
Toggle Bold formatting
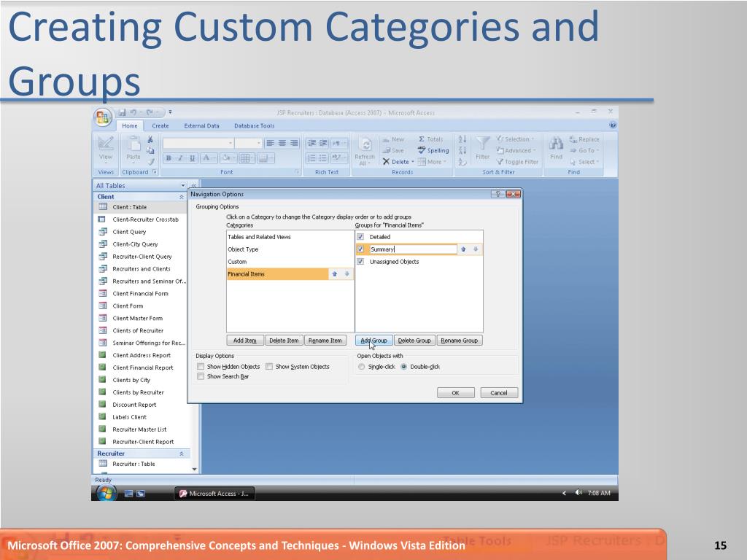click(169, 158)
